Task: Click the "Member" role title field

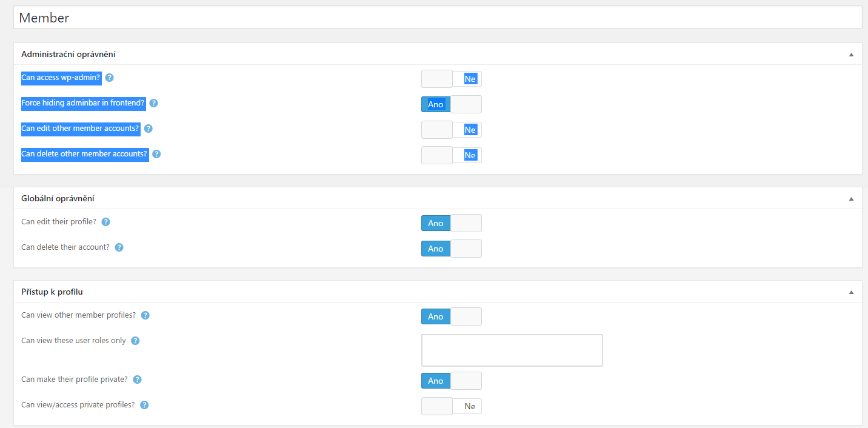Action: point(437,18)
